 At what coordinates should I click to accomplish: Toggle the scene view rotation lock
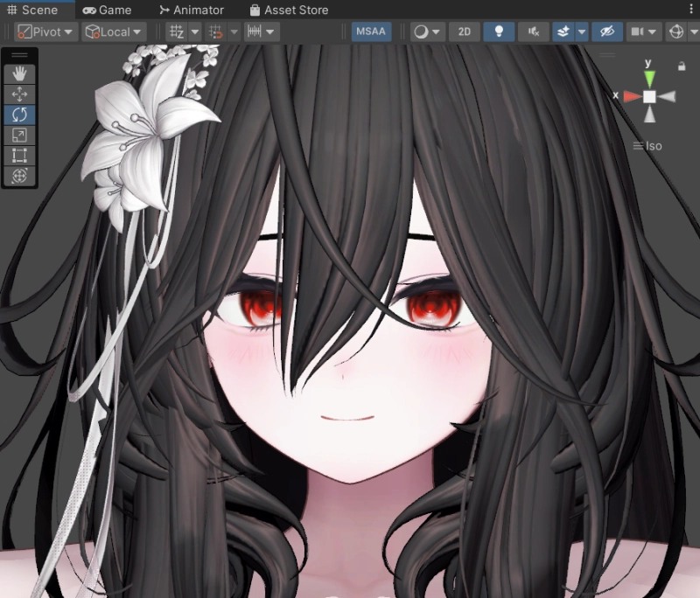pos(681,66)
